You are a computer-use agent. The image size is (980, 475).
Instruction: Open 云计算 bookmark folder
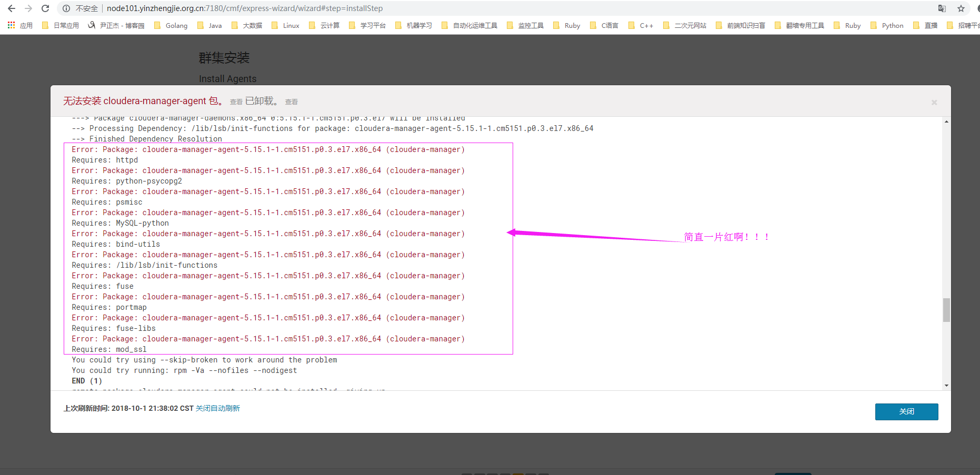(x=324, y=25)
